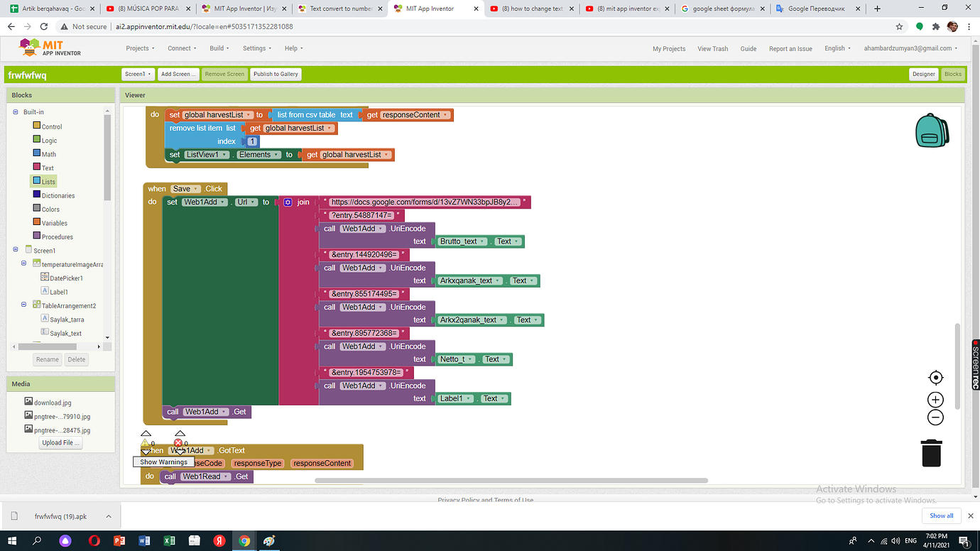
Task: Open the Backpack of copied blocks
Action: click(932, 131)
